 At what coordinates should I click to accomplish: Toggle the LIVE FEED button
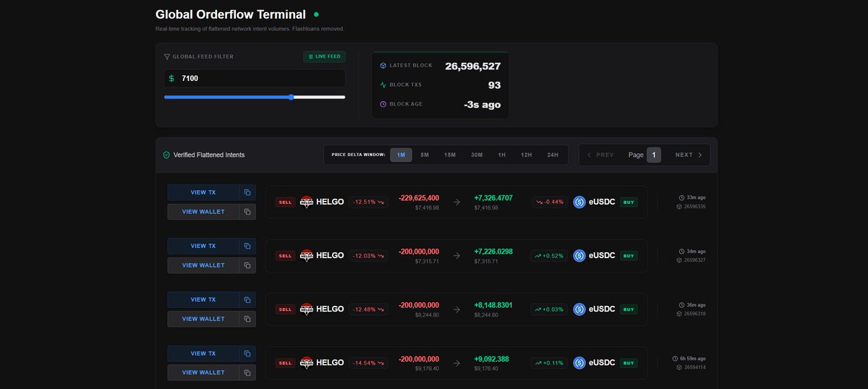point(324,56)
